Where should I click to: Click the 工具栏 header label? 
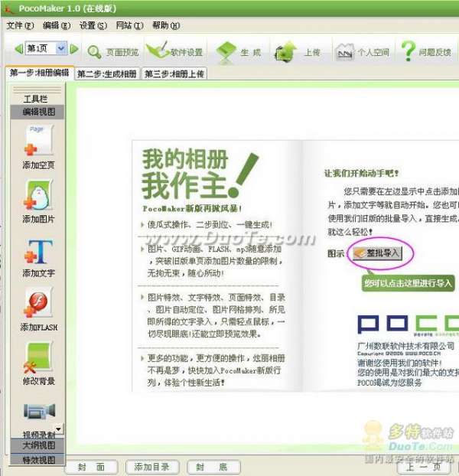coord(35,99)
